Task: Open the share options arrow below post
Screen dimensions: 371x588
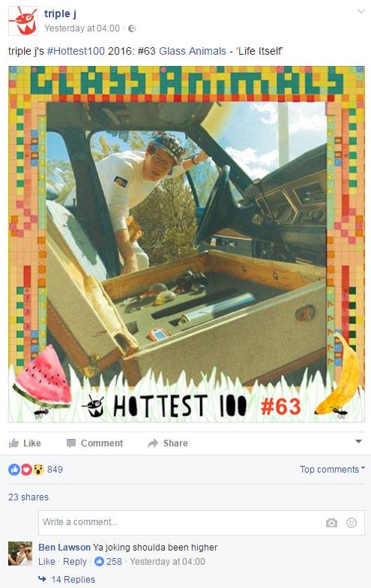Action: point(358,441)
